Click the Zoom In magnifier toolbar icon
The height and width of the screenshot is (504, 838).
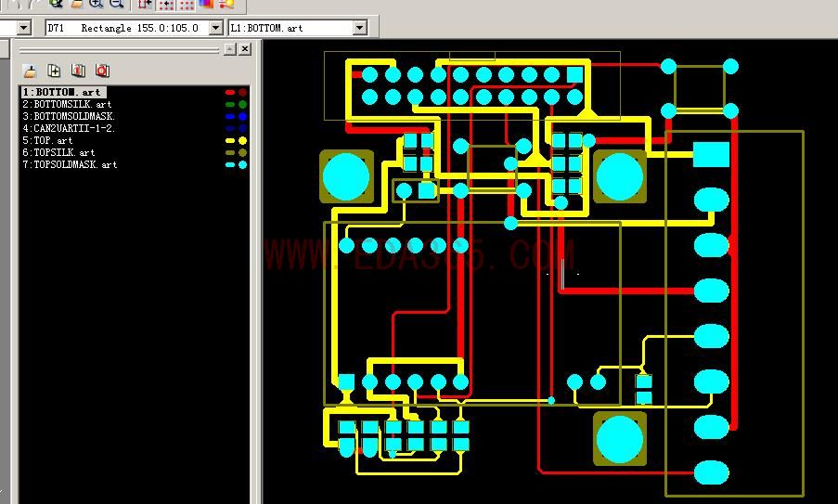point(97,3)
